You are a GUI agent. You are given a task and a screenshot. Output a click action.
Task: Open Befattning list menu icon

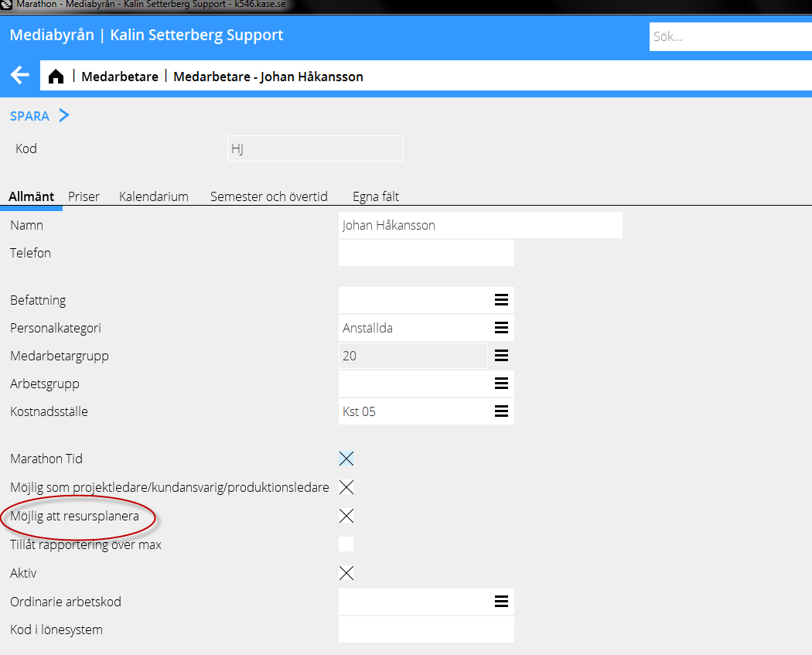(501, 300)
